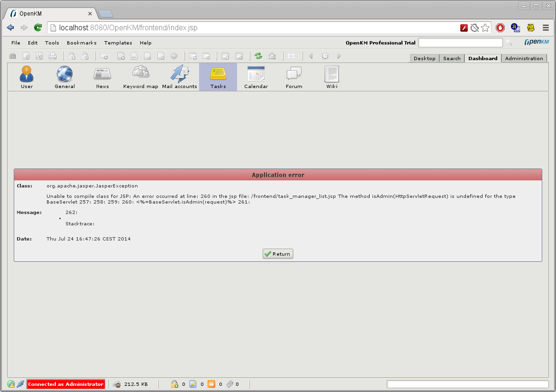Select the Tasks dashboard icon
The width and height of the screenshot is (556, 392).
(218, 76)
